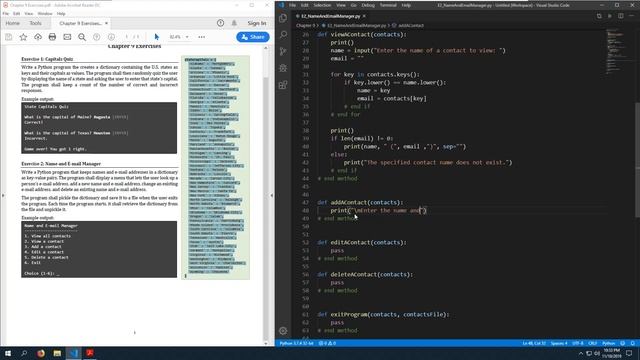The width and height of the screenshot is (640, 360).
Task: Open Firefox from the taskbar
Action: [x=40, y=353]
